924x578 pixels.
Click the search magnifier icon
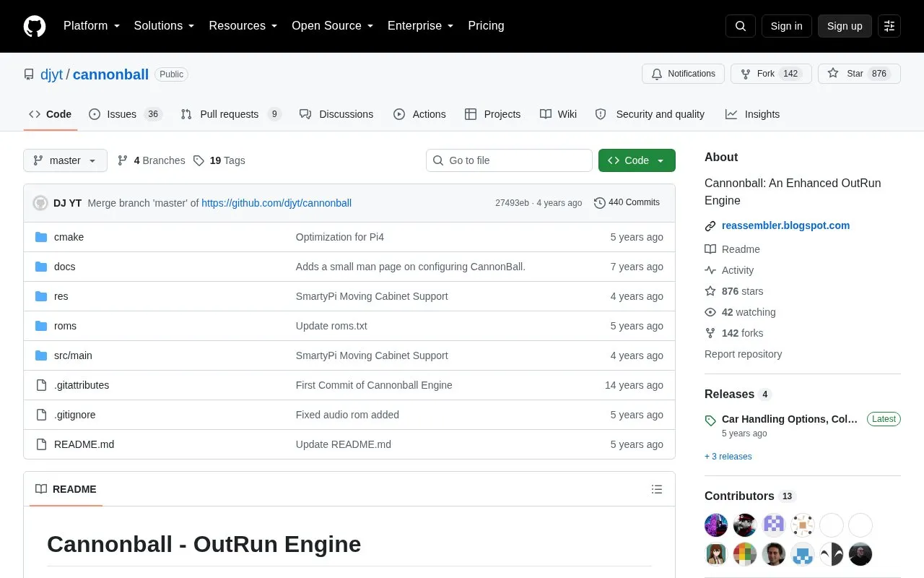(741, 26)
